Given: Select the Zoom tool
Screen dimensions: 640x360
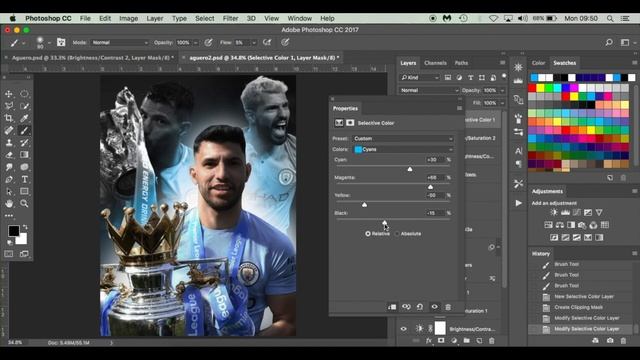Looking at the screenshot, I should pos(24,203).
